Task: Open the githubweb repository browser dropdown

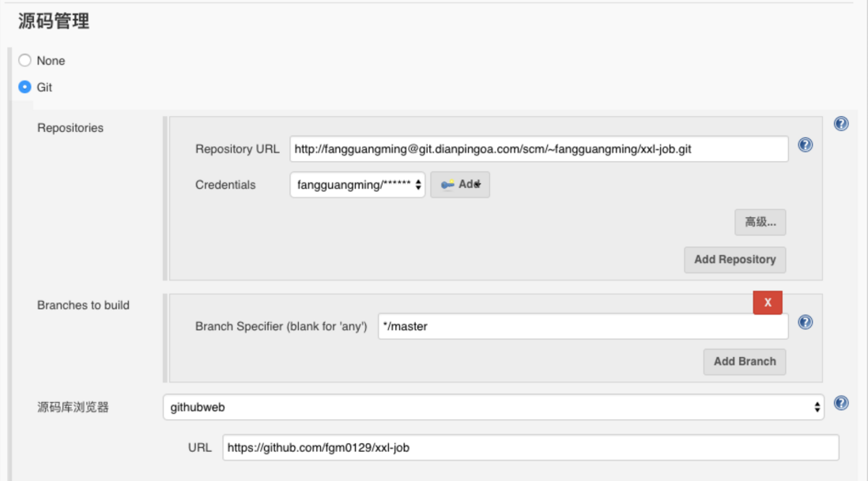Action: [493, 407]
